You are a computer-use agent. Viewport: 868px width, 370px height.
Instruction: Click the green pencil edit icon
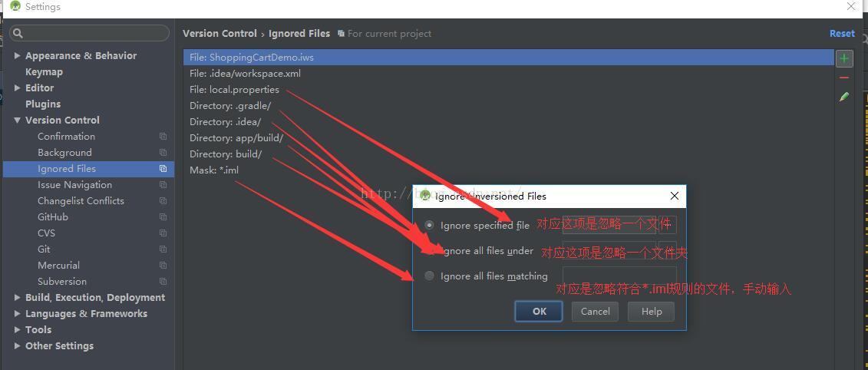(844, 97)
